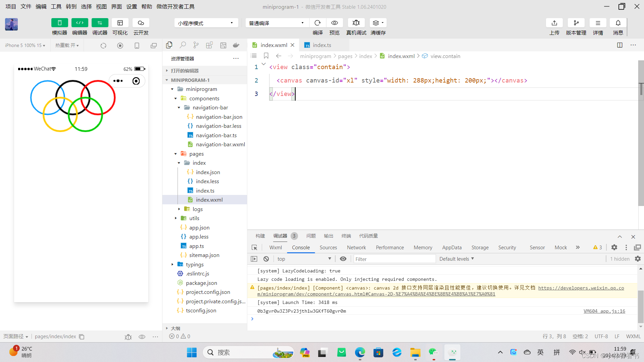The height and width of the screenshot is (362, 644).
Task: Toggle the simulator panel button
Action: [59, 23]
